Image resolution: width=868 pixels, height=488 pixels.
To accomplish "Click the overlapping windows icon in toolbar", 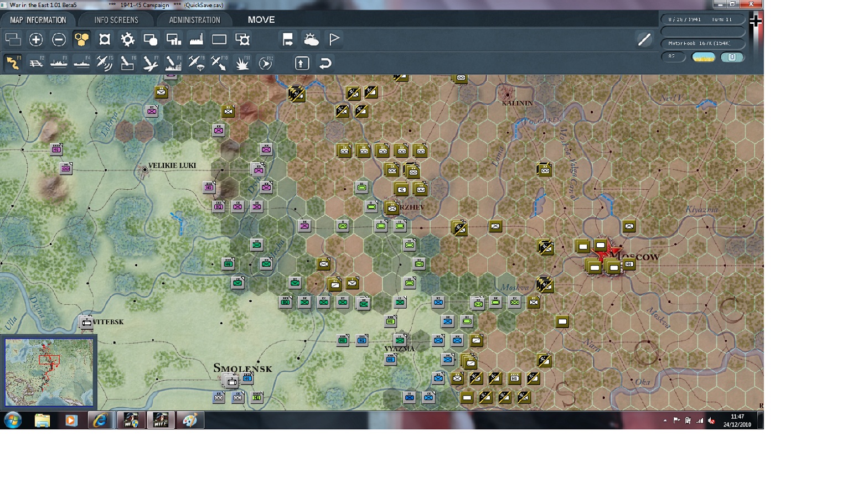I will (x=13, y=39).
